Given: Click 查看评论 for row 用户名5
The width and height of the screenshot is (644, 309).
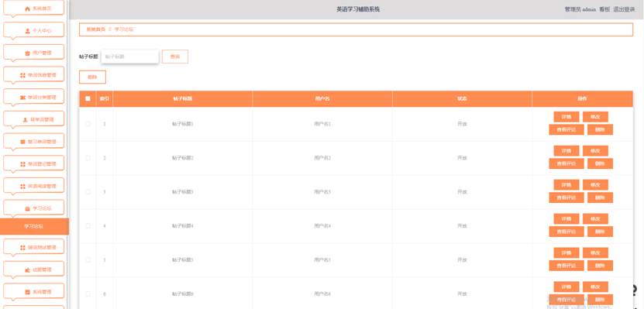Looking at the screenshot, I should [x=567, y=266].
